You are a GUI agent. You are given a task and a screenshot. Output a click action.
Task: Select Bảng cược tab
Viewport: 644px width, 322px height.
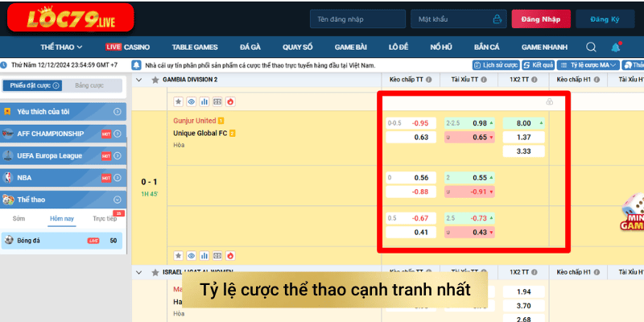pos(89,85)
